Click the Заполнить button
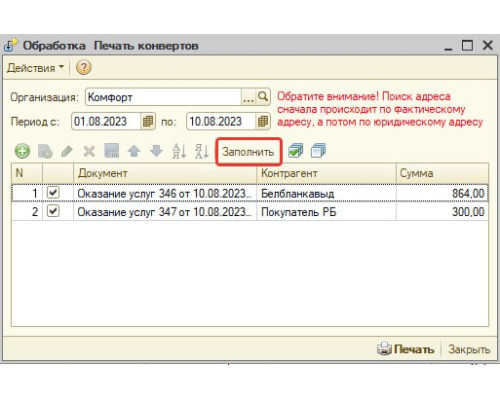This screenshot has width=500, height=400. 248,152
